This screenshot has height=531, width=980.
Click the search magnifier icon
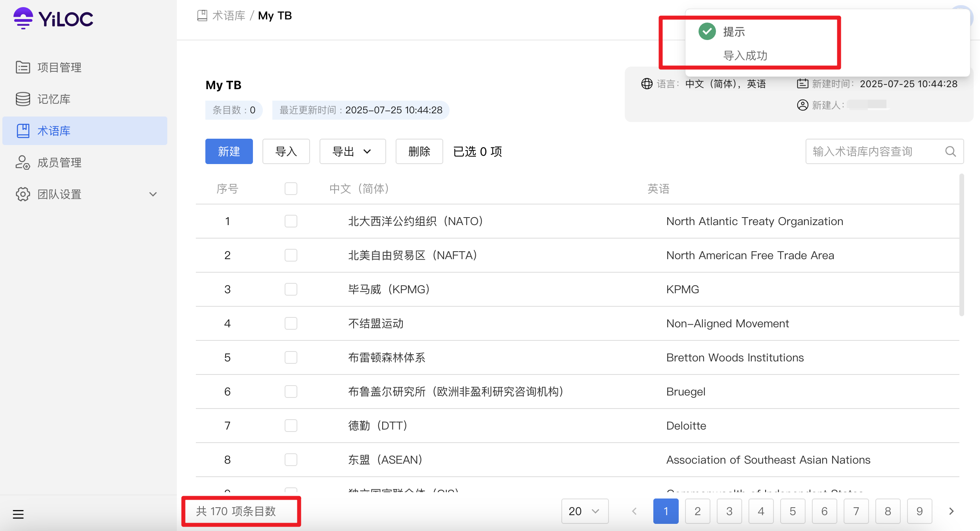click(x=951, y=151)
